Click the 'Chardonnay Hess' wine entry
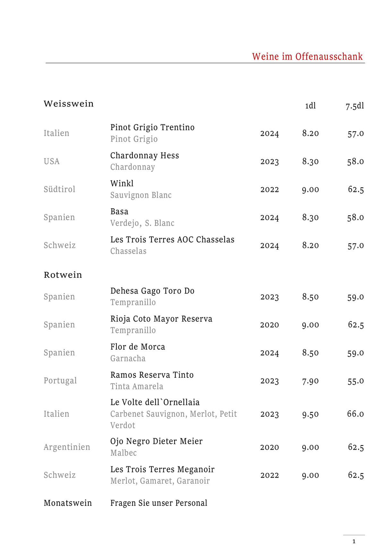Viewport: 392px width, 555px height. (145, 155)
